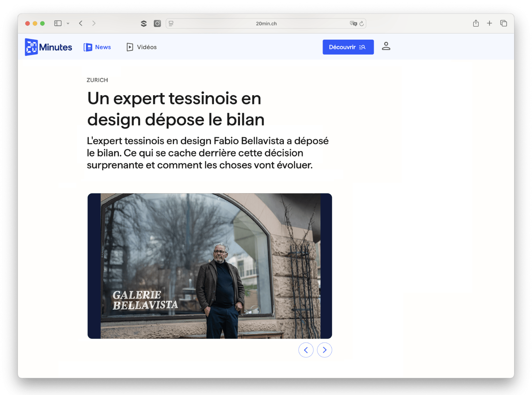Open the translation options for this page
The image size is (532, 395).
pyautogui.click(x=353, y=23)
